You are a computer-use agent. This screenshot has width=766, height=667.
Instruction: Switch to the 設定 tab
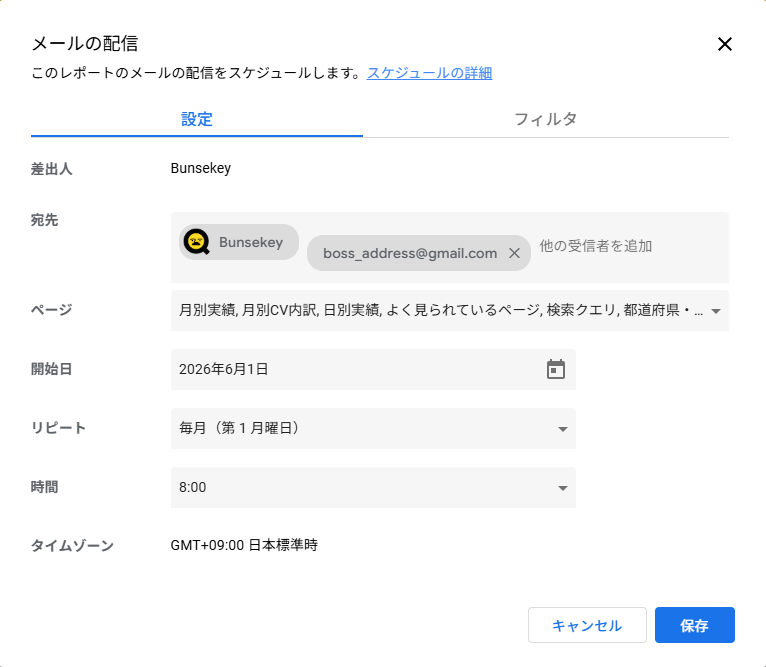coord(197,119)
